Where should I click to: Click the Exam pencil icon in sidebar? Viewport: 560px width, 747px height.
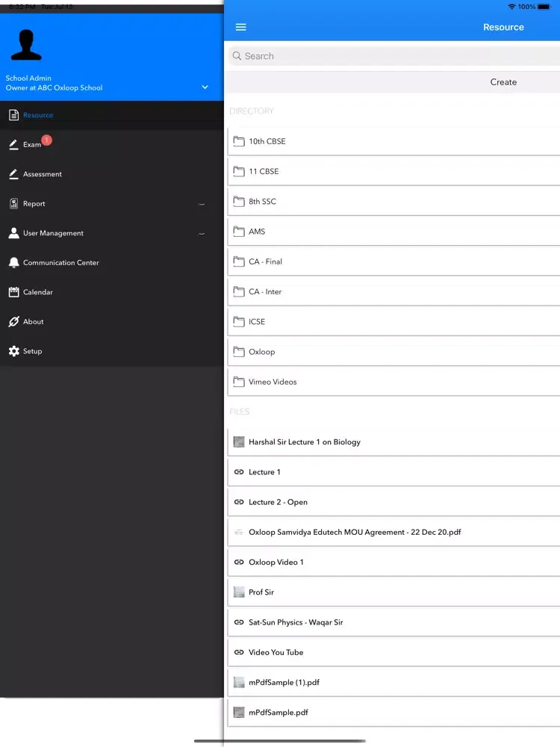(x=13, y=144)
